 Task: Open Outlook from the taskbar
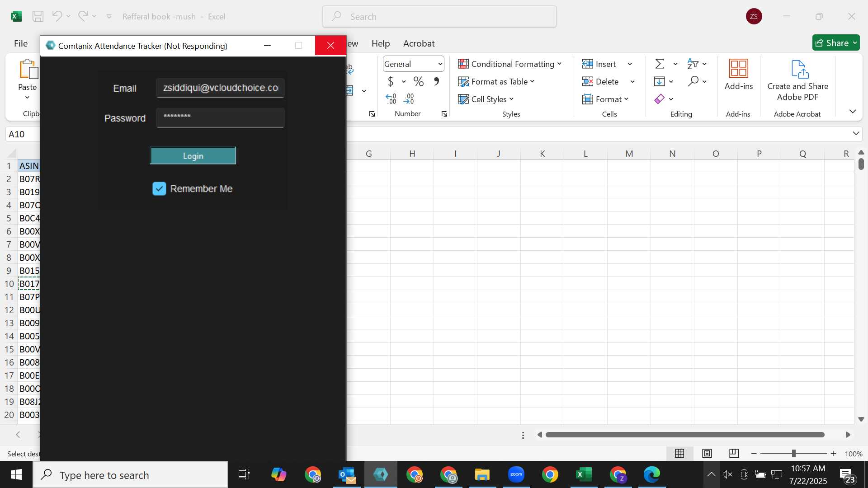[347, 474]
